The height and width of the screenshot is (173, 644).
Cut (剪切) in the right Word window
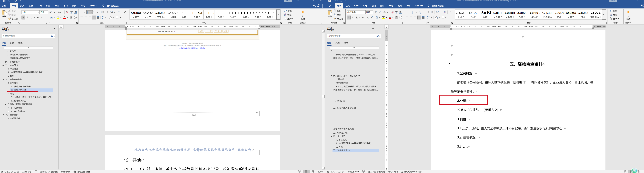tap(337, 11)
